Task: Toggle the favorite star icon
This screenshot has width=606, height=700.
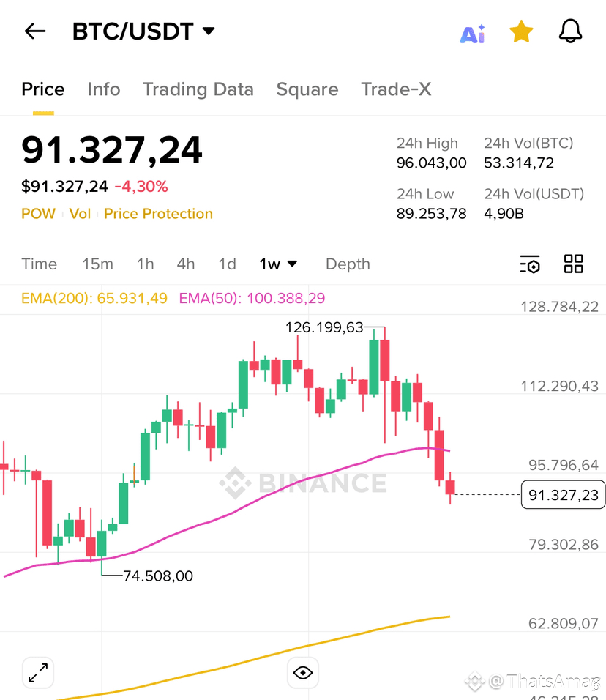Action: coord(521,31)
